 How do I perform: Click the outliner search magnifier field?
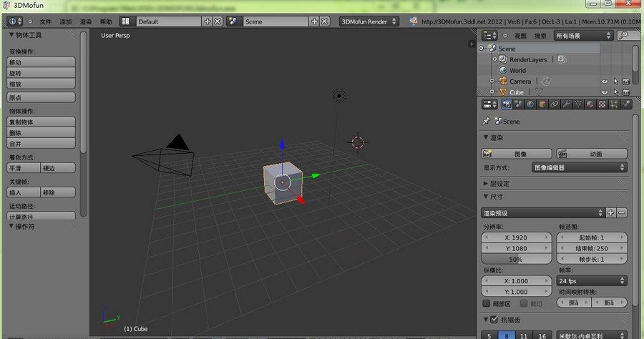click(628, 36)
